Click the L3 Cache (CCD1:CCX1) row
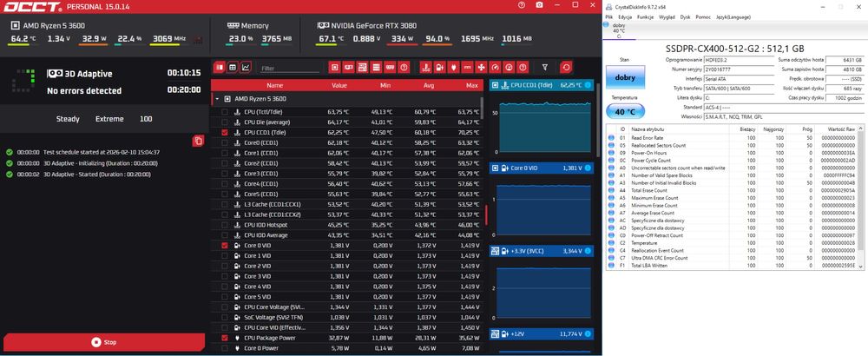 pos(347,204)
